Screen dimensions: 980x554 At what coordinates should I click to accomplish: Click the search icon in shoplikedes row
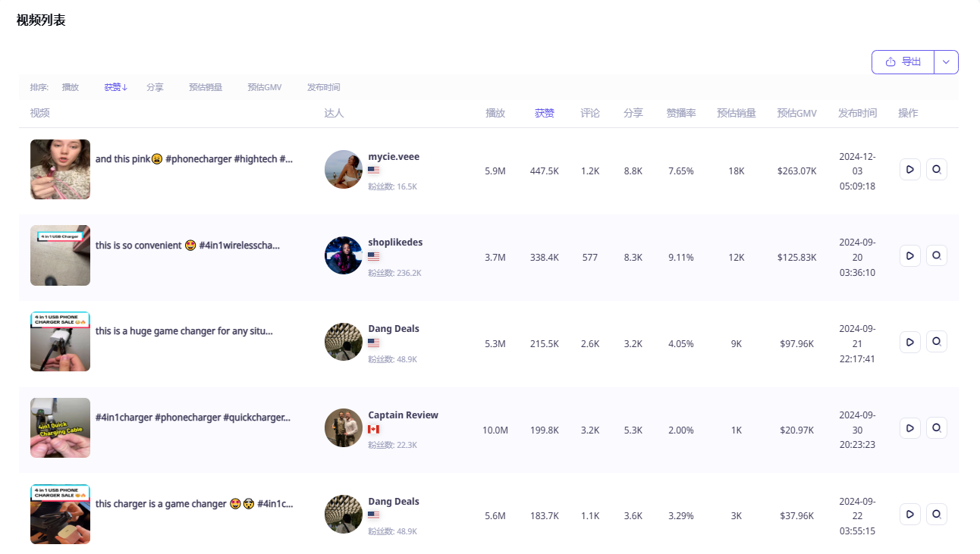[x=937, y=256]
